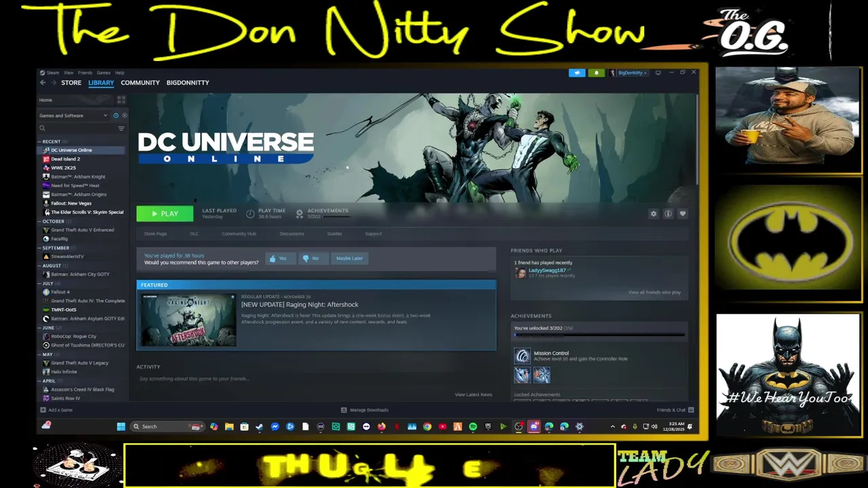Open the Steam announcements megaphone icon

pyautogui.click(x=577, y=73)
